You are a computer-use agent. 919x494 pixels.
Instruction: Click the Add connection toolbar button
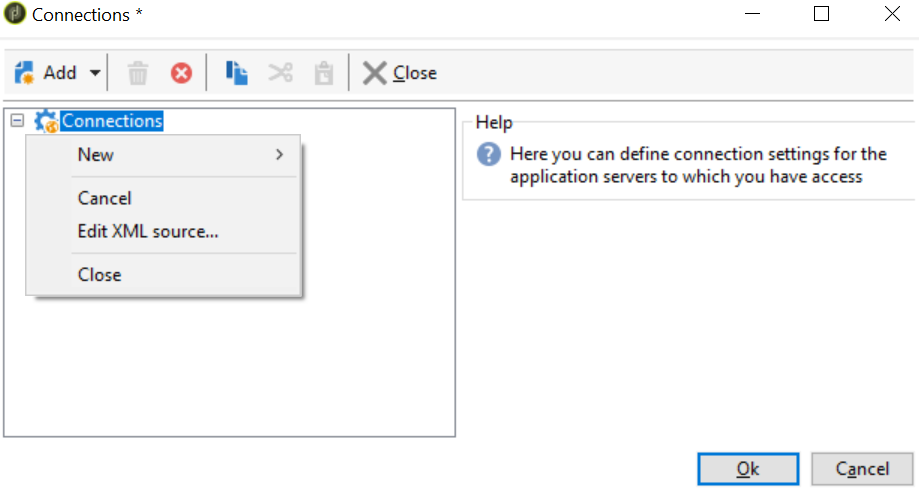(46, 73)
